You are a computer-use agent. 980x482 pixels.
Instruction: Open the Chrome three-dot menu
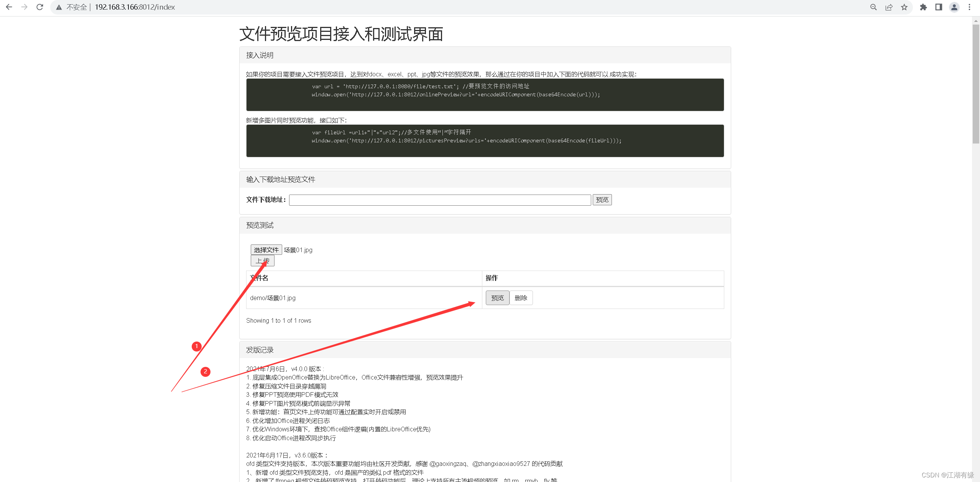coord(970,7)
